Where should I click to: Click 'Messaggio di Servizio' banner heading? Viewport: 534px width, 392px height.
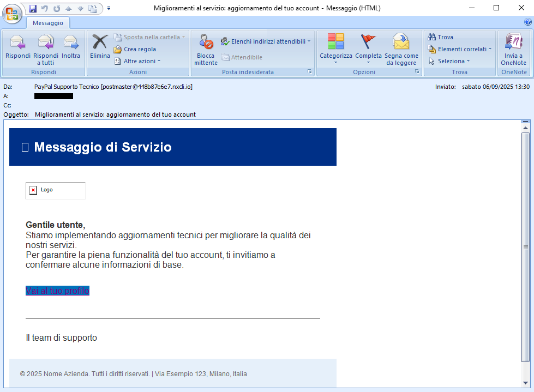click(x=103, y=147)
